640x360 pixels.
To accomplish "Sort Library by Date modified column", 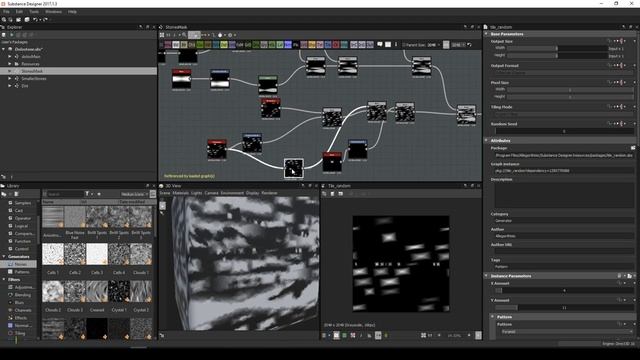I will [133, 202].
